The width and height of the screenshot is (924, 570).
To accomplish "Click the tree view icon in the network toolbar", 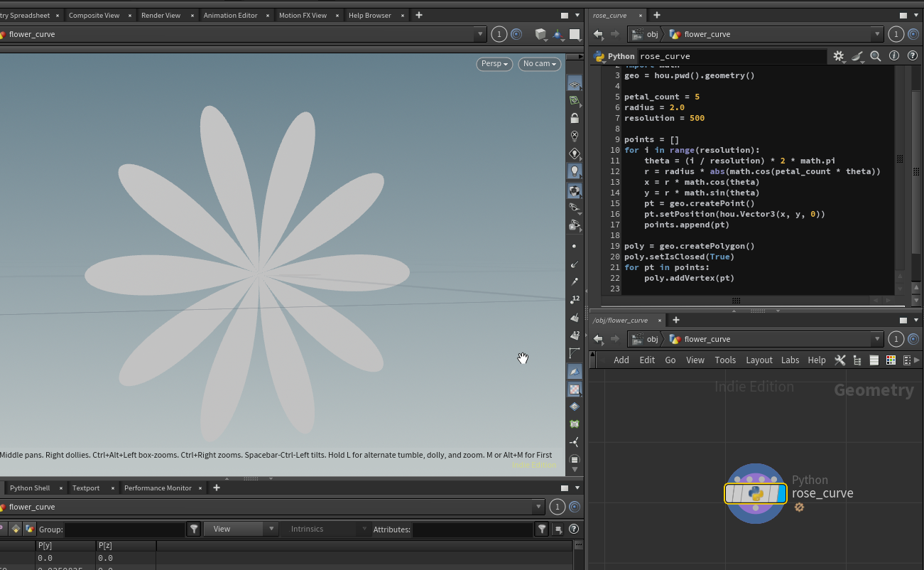I will [x=857, y=360].
